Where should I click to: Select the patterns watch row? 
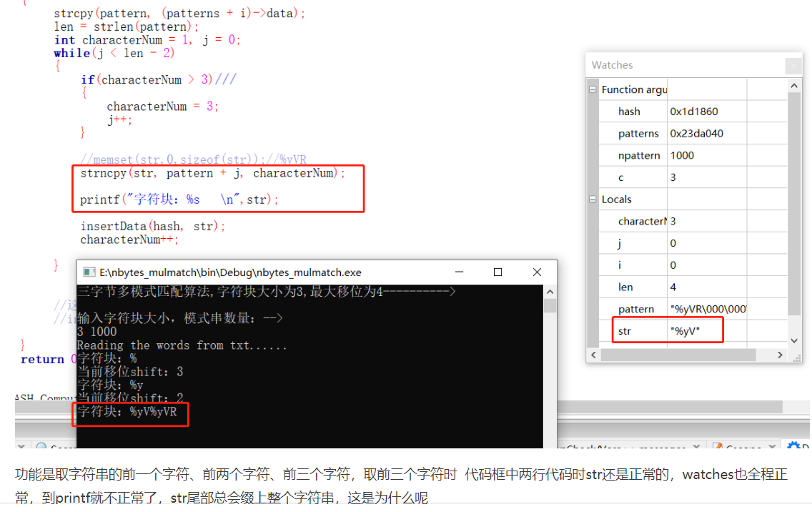click(693, 134)
